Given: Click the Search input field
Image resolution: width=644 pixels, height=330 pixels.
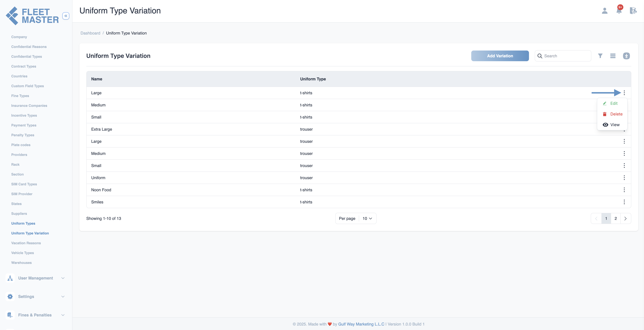Looking at the screenshot, I should pyautogui.click(x=563, y=56).
